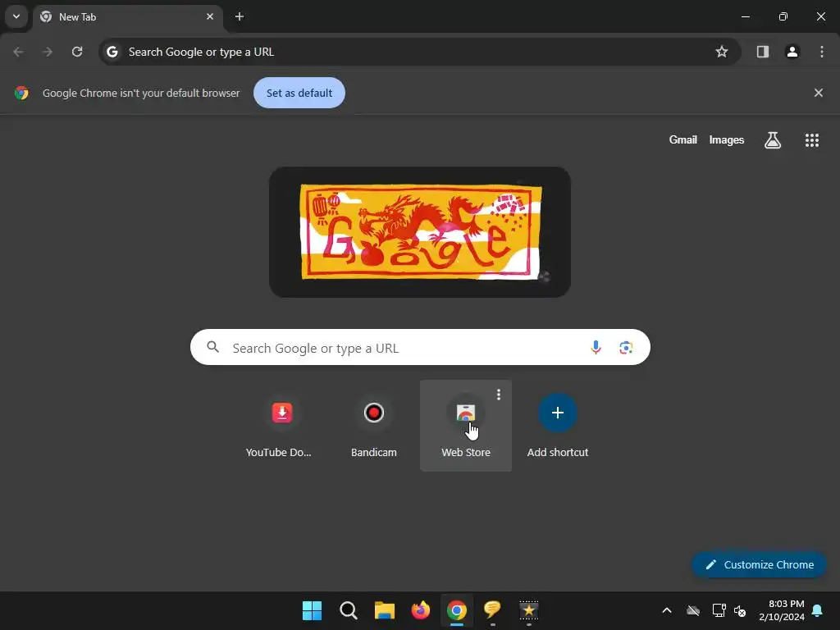Open Gmail link

click(683, 139)
